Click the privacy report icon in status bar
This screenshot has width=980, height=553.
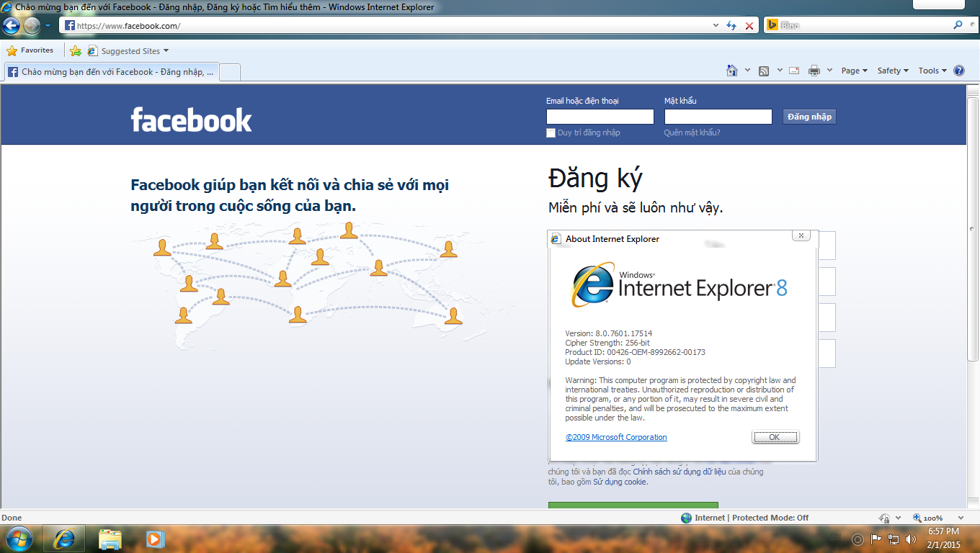pyautogui.click(x=884, y=518)
